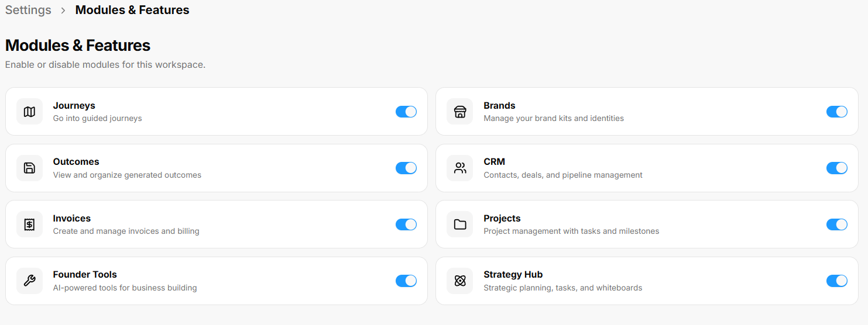868x325 pixels.
Task: Click the Brands storefront icon
Action: 460,112
